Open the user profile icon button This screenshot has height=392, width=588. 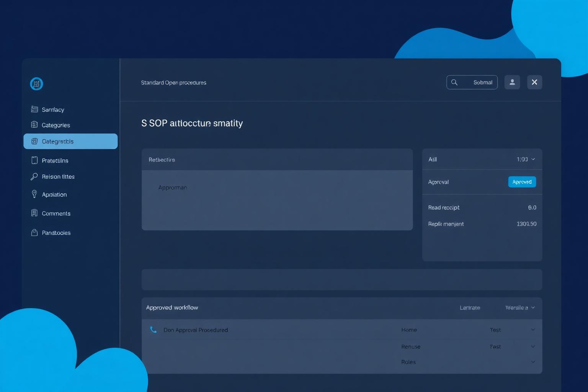512,82
